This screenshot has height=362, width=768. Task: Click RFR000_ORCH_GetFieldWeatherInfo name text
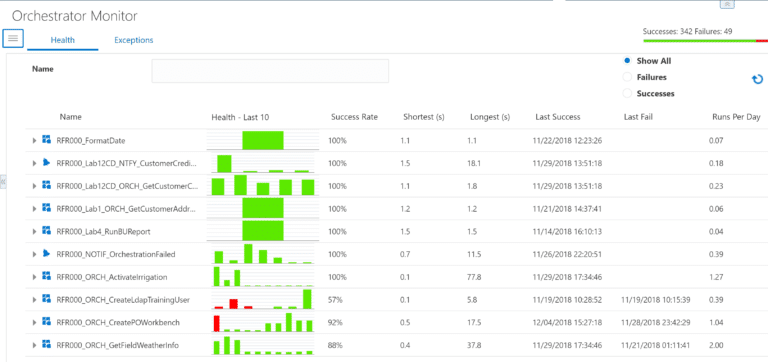click(118, 345)
